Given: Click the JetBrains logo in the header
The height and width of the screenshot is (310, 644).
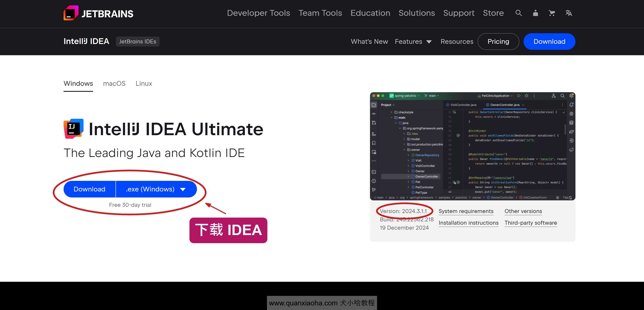Looking at the screenshot, I should click(x=98, y=13).
